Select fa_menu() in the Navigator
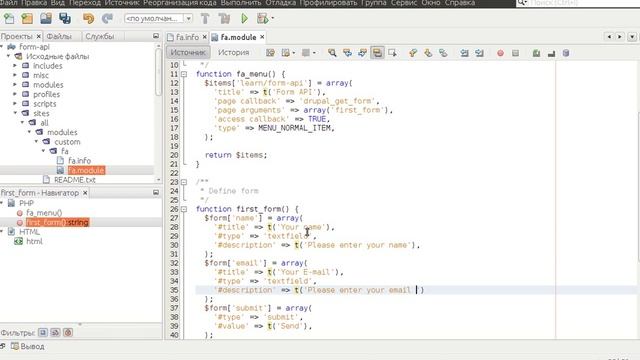640x360 pixels. tap(44, 213)
